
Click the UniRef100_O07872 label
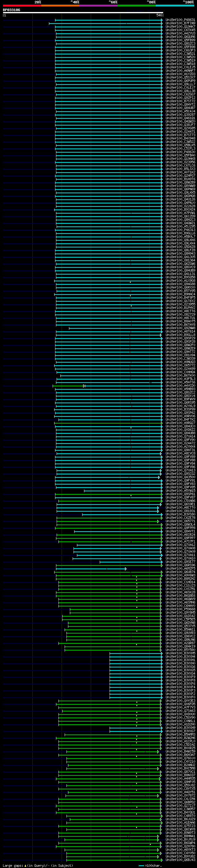pos(180,796)
